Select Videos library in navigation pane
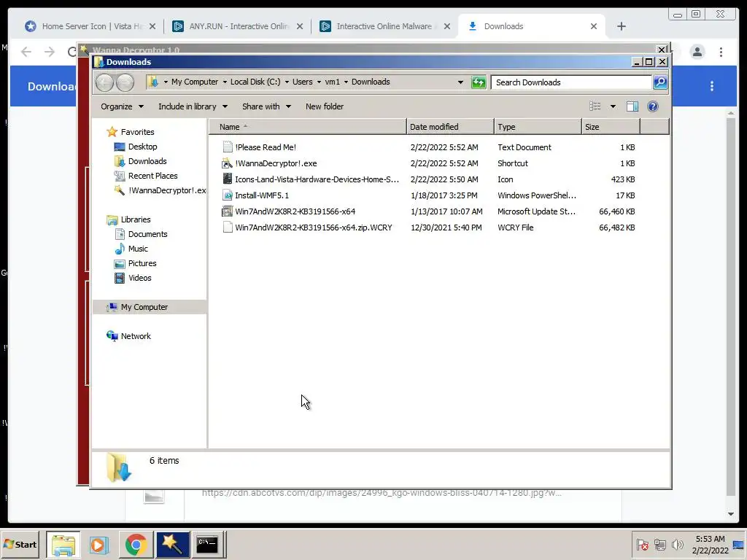The width and height of the screenshot is (747, 560). click(x=139, y=278)
